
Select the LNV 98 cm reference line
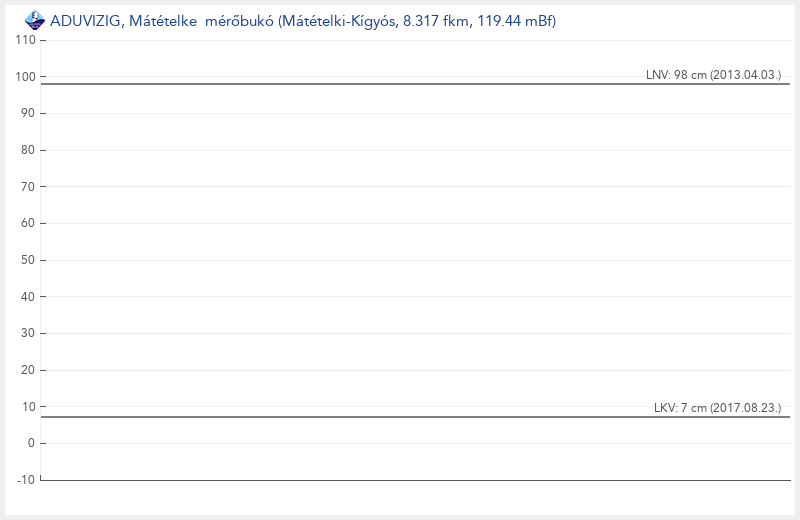[400, 84]
